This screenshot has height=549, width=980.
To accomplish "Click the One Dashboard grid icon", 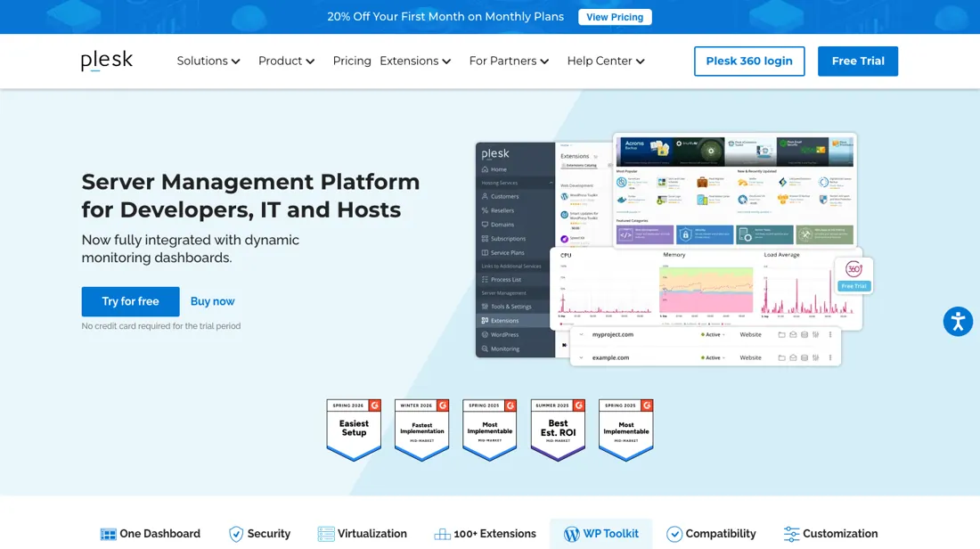I will pyautogui.click(x=108, y=534).
